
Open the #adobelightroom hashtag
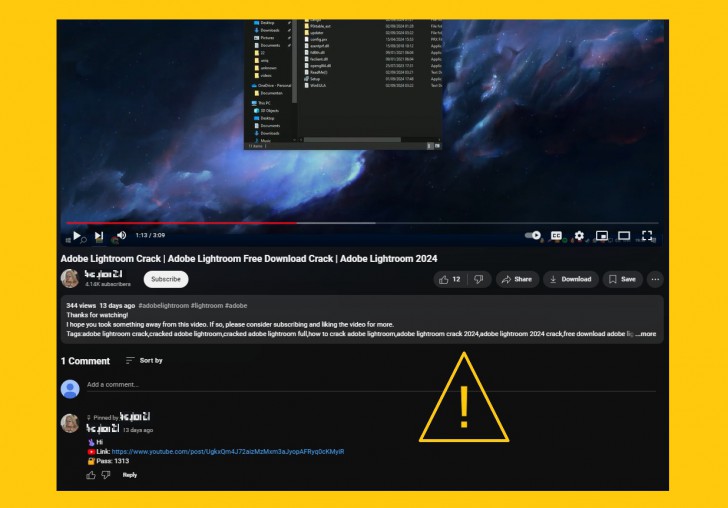[x=163, y=306]
